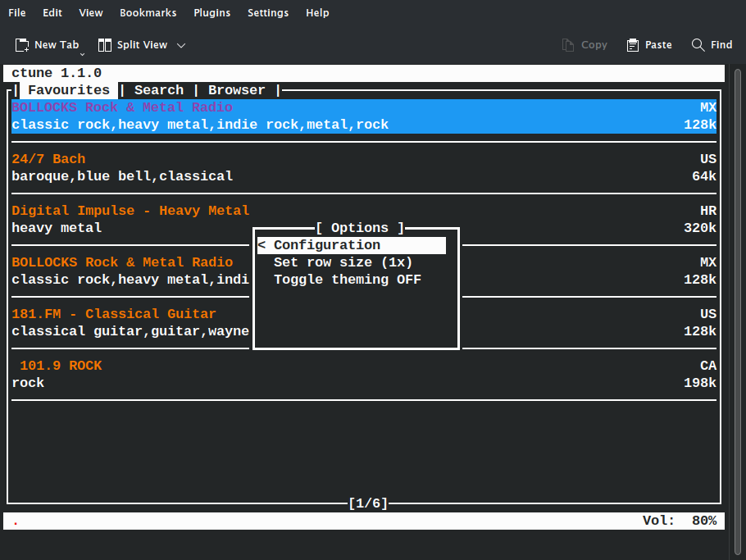Click the terminal vertical scrollbar
Viewport: 746px width, 560px height.
[738, 312]
